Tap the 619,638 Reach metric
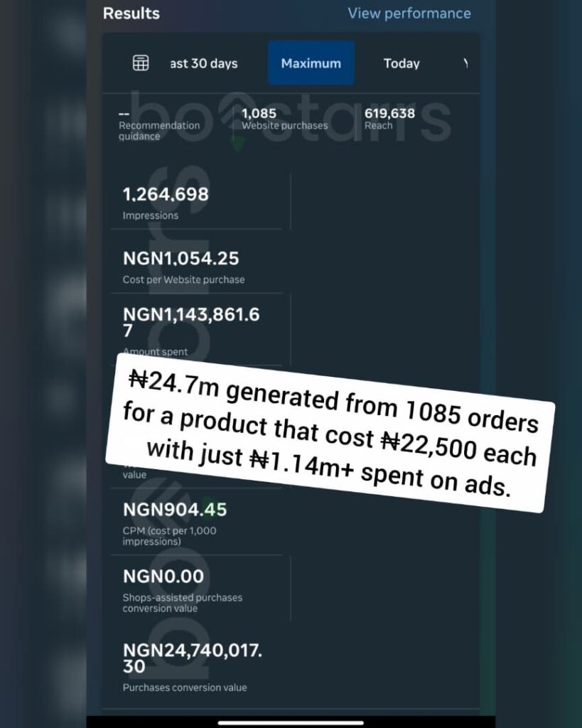582x728 pixels. tap(389, 119)
